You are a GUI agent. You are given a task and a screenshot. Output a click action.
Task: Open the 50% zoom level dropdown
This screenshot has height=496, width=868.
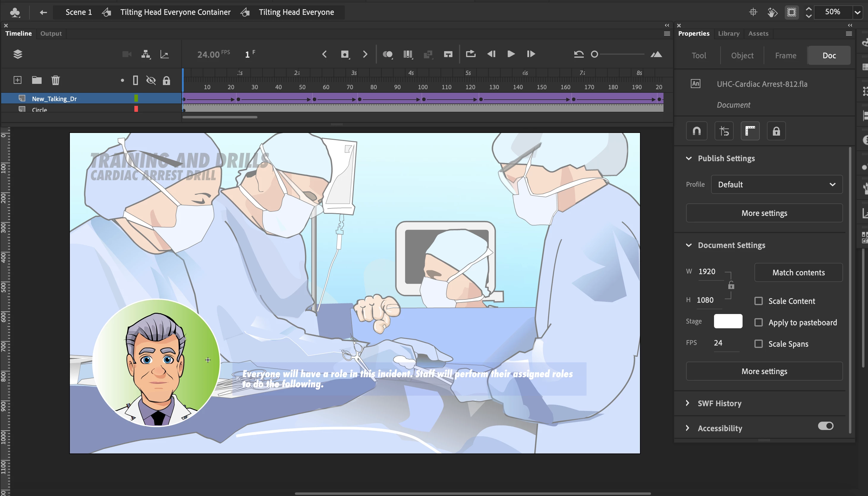point(857,12)
